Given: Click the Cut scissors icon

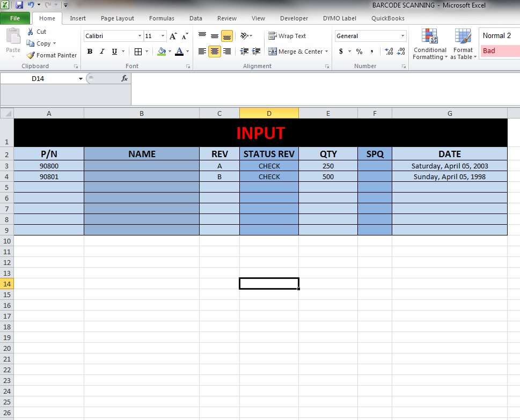Looking at the screenshot, I should pyautogui.click(x=30, y=32).
